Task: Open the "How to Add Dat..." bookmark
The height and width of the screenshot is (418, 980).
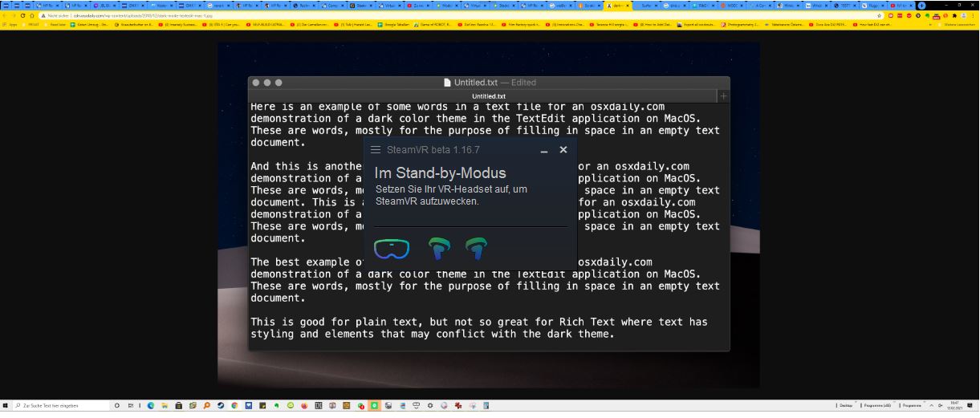Action: click(654, 25)
